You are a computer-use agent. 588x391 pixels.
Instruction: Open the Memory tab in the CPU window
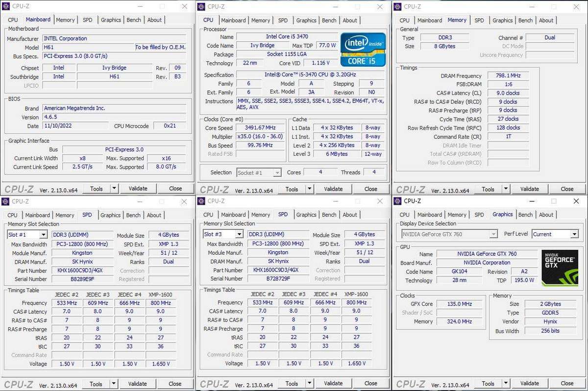pyautogui.click(x=261, y=20)
